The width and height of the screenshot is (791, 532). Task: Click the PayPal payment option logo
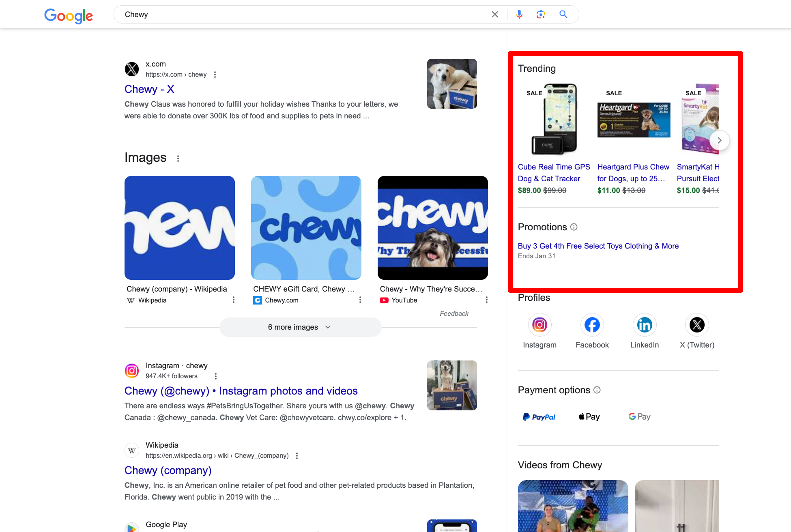click(x=539, y=416)
